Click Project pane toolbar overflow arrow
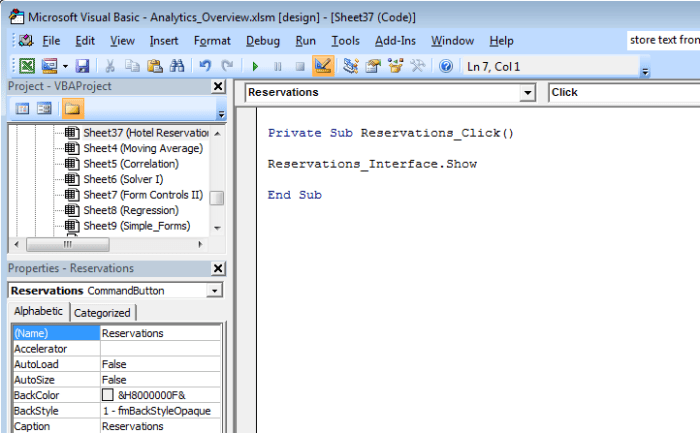This screenshot has height=433, width=700. 221,114
